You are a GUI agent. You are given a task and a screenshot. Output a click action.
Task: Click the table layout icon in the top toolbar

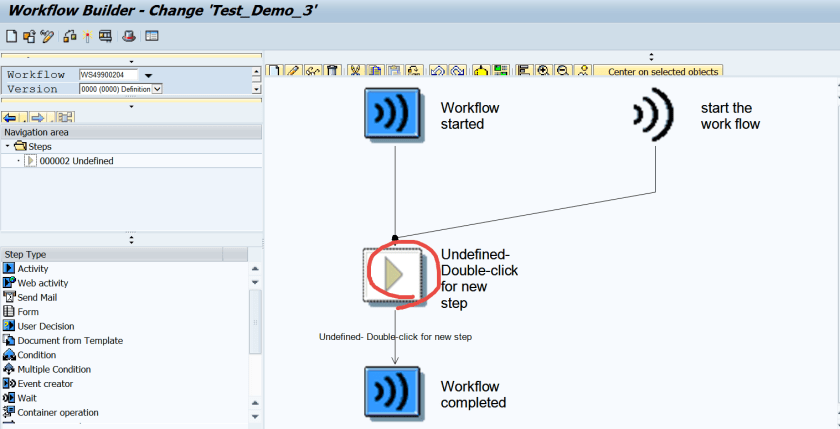(x=152, y=36)
